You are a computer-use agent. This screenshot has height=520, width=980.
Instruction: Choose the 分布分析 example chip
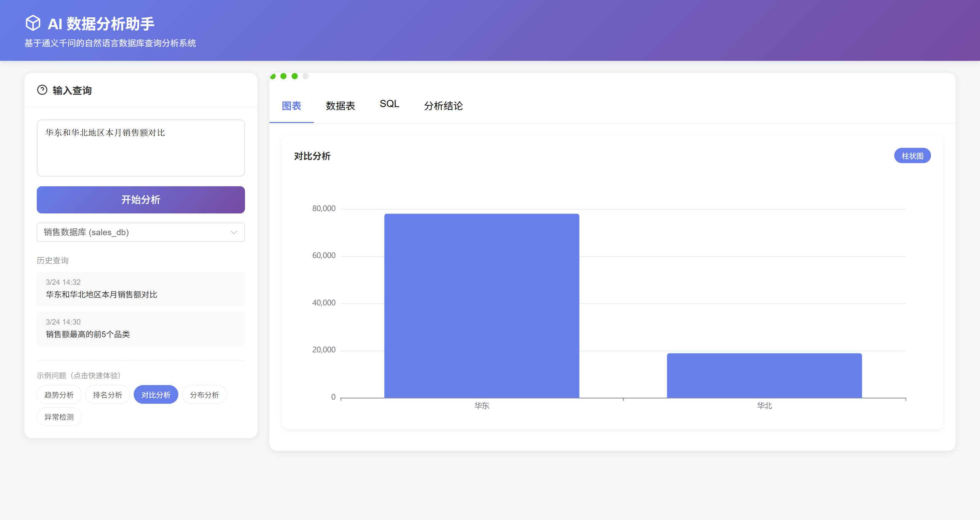(204, 395)
